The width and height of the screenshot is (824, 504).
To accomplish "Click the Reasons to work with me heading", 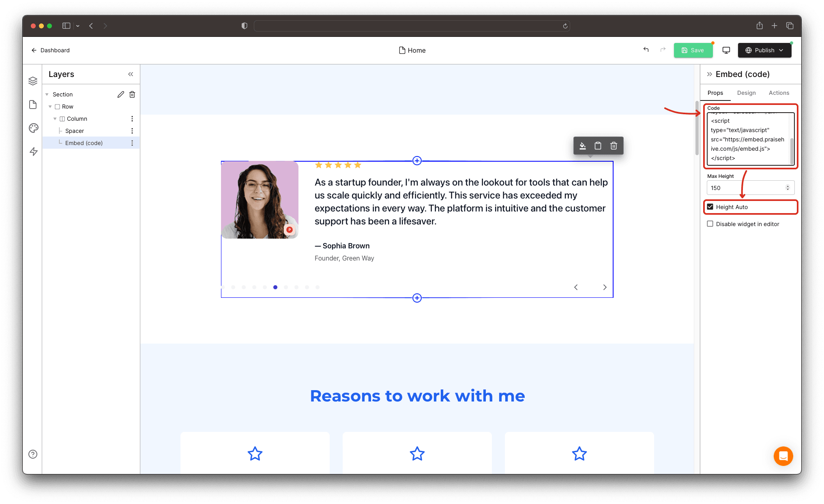I will click(417, 396).
